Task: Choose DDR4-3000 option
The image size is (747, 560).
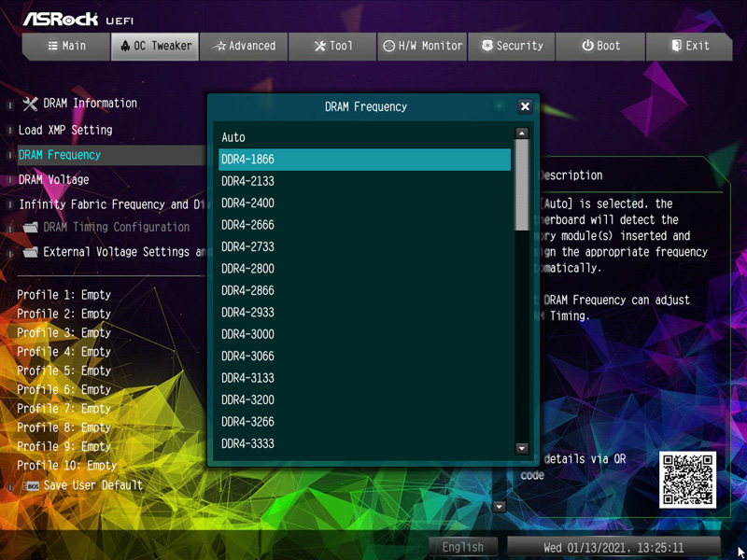Action: [x=364, y=335]
